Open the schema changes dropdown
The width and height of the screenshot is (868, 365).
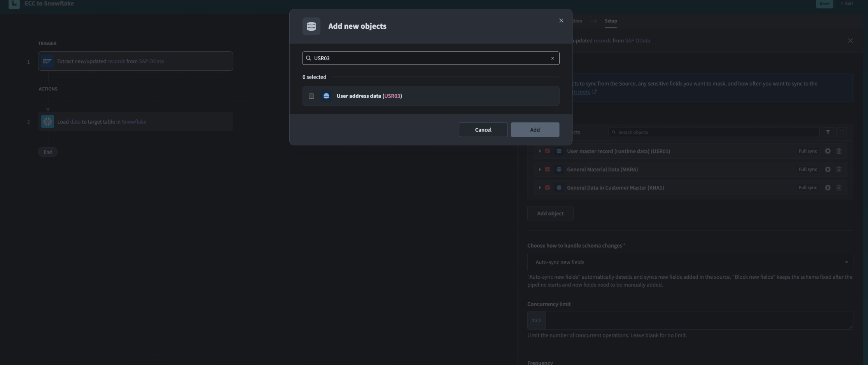[690, 262]
